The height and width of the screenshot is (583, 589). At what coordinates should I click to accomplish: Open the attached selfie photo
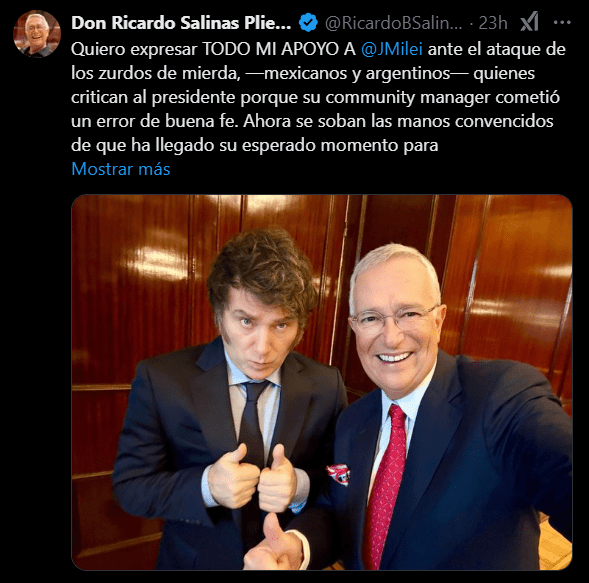(322, 382)
